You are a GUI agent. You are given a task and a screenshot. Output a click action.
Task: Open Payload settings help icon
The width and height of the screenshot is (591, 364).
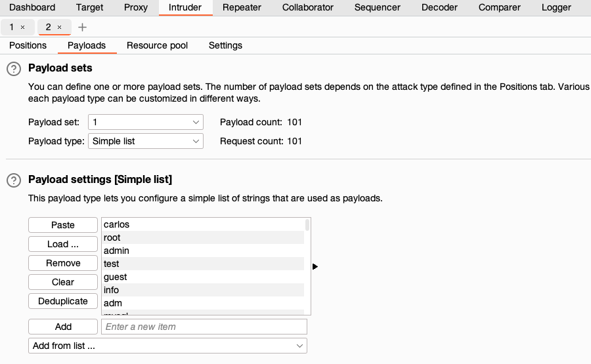14,180
